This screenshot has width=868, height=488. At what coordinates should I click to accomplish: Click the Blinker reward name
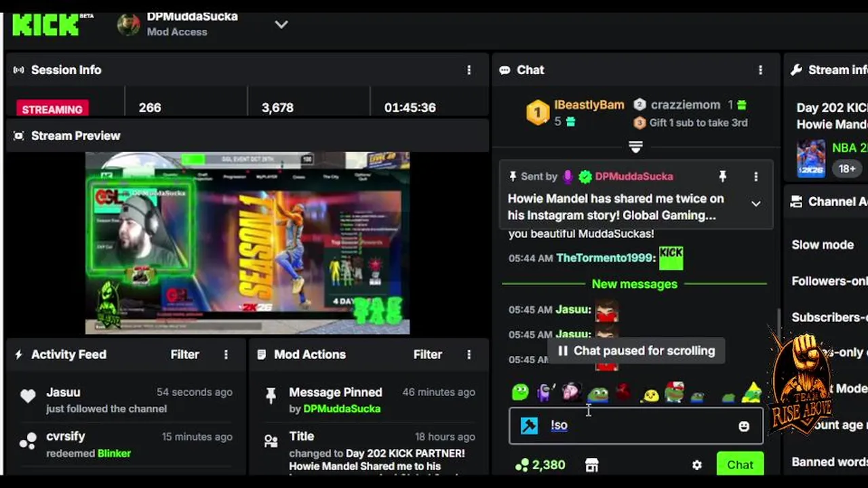(x=114, y=453)
